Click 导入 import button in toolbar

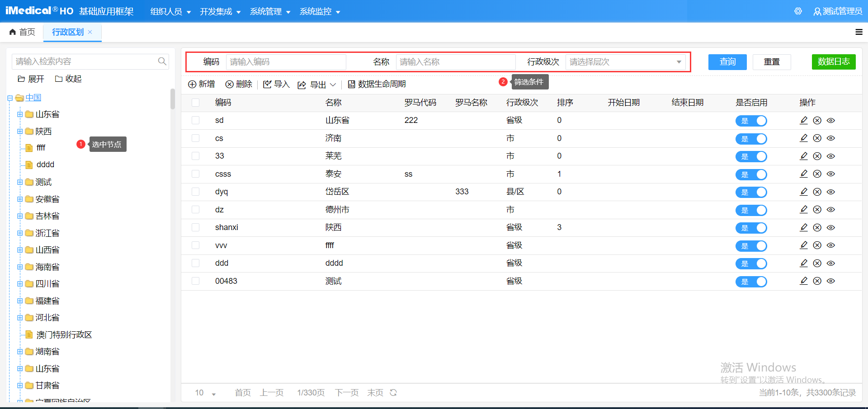pyautogui.click(x=276, y=84)
